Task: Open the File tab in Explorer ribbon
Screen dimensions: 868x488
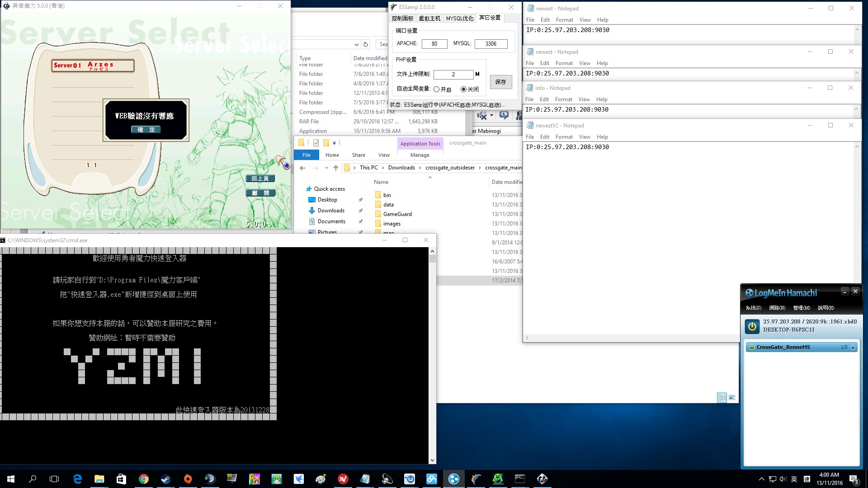Action: click(307, 155)
